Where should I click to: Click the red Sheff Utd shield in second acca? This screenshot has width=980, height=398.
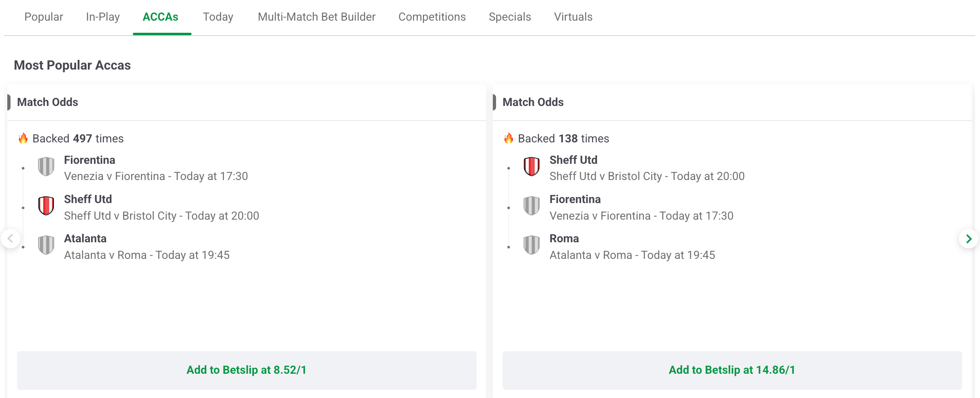532,167
